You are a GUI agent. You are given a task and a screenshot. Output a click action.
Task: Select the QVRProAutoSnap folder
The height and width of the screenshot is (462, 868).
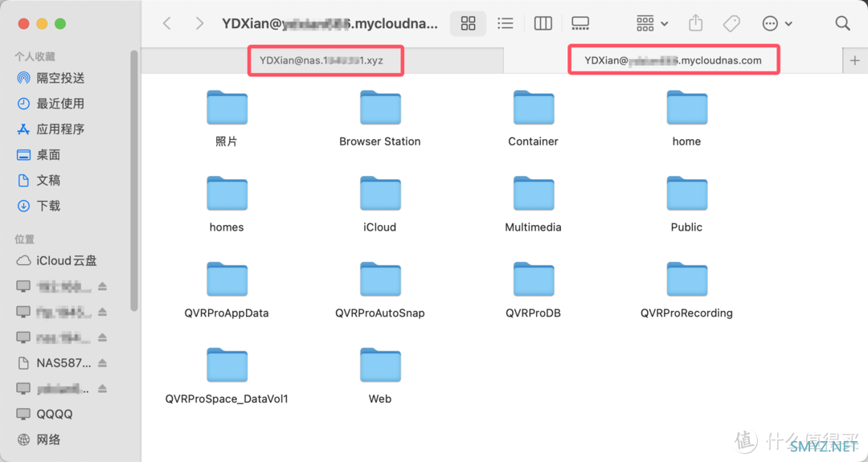coord(379,288)
